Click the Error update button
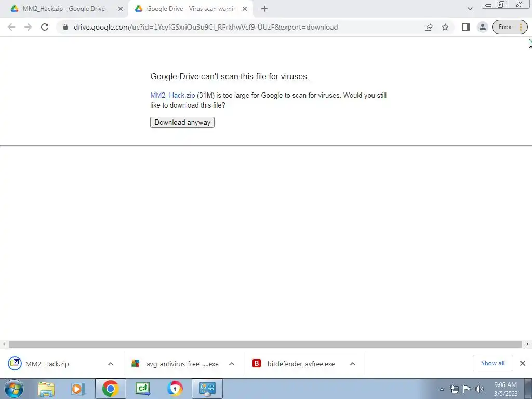Screen dimensions: 532x399 click(505, 27)
